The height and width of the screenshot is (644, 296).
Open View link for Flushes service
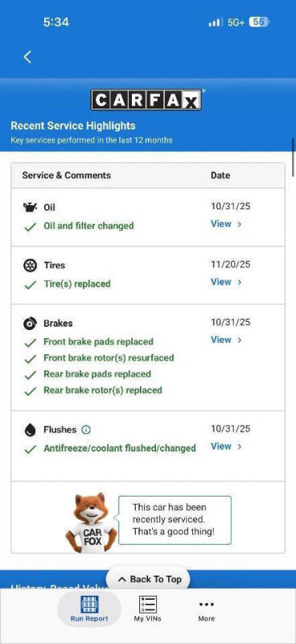tap(226, 446)
